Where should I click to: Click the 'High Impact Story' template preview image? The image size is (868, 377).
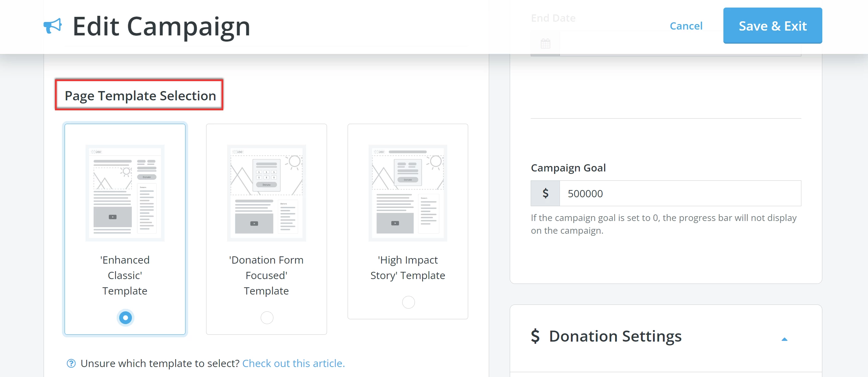(408, 192)
